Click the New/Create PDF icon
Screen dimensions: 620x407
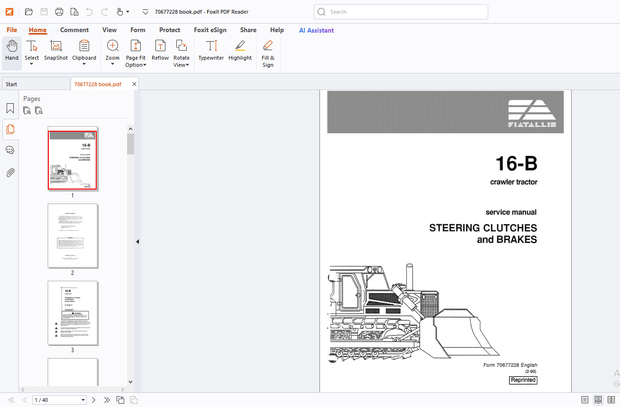click(74, 12)
